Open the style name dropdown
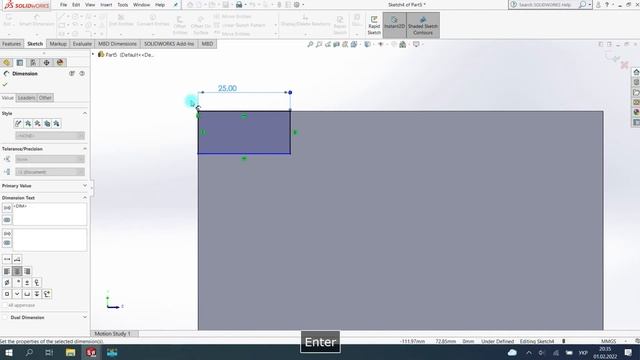The height and width of the screenshot is (360, 640). click(x=50, y=136)
